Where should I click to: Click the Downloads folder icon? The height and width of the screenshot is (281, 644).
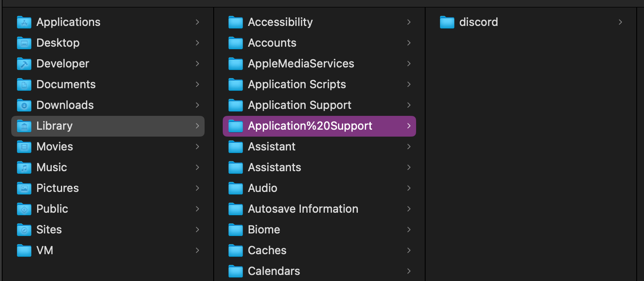(x=24, y=105)
